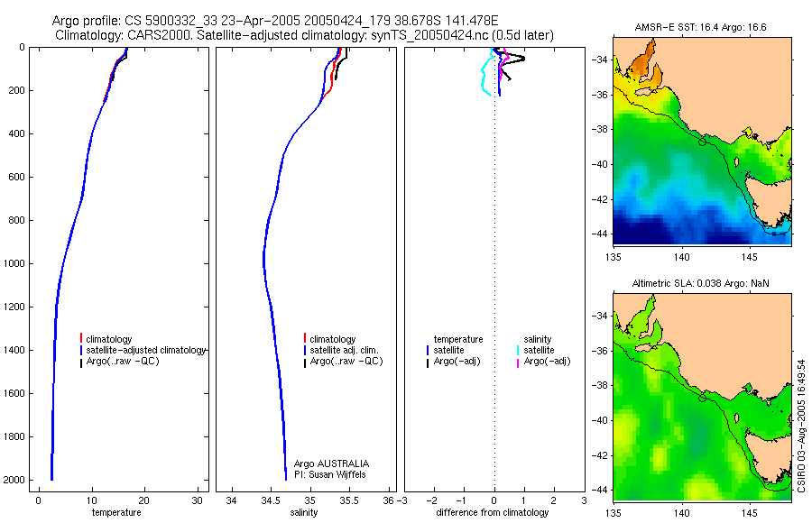Click the Climatology CARS2000 subtitle line
The height and width of the screenshot is (523, 812).
(x=305, y=35)
